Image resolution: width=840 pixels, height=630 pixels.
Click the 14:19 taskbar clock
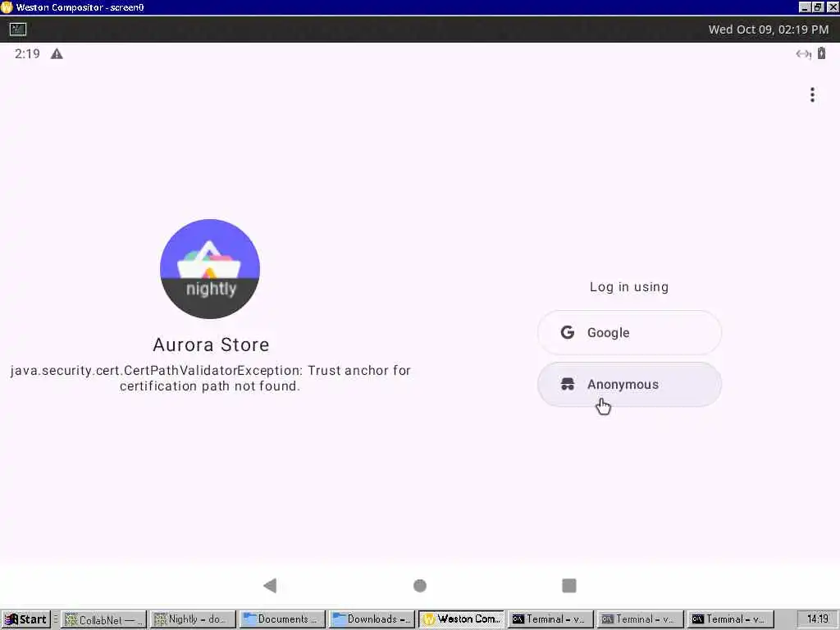click(x=818, y=619)
